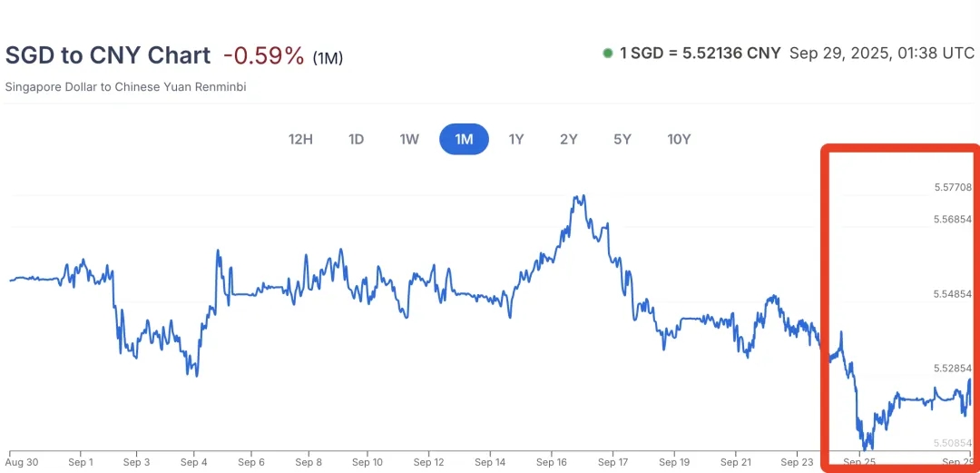Select the 1D time range
This screenshot has height=473, width=980.
[356, 139]
